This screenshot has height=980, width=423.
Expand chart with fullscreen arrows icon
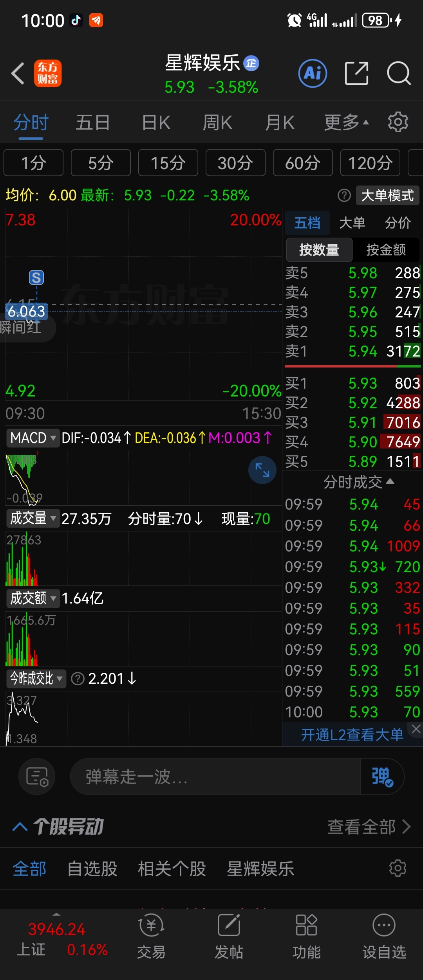click(x=262, y=470)
